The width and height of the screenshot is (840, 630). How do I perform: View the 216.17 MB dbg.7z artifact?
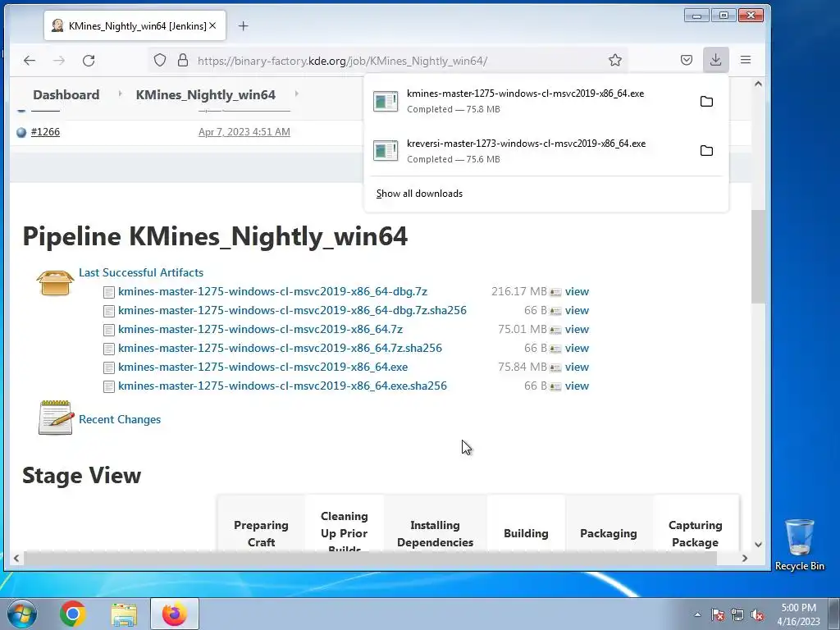click(577, 291)
